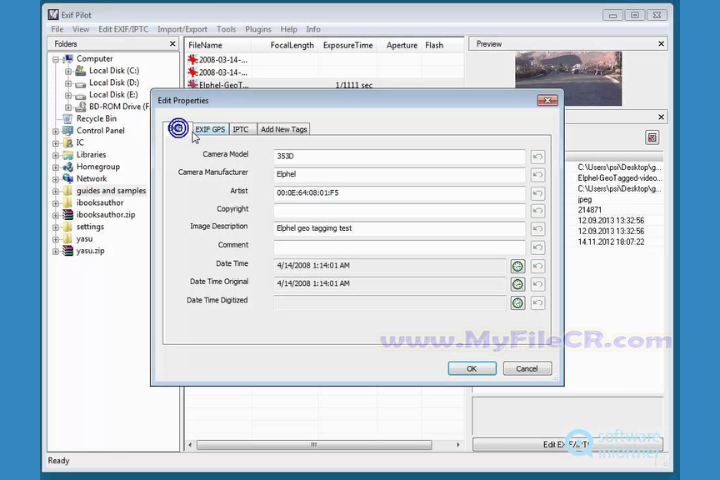Expand the Control Panel node
The height and width of the screenshot is (480, 720).
coord(56,131)
